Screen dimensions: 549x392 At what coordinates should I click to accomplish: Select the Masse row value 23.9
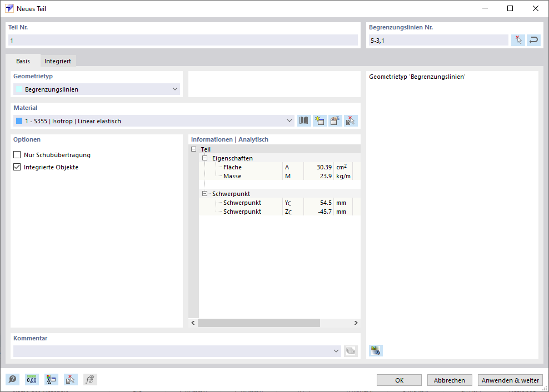click(326, 176)
